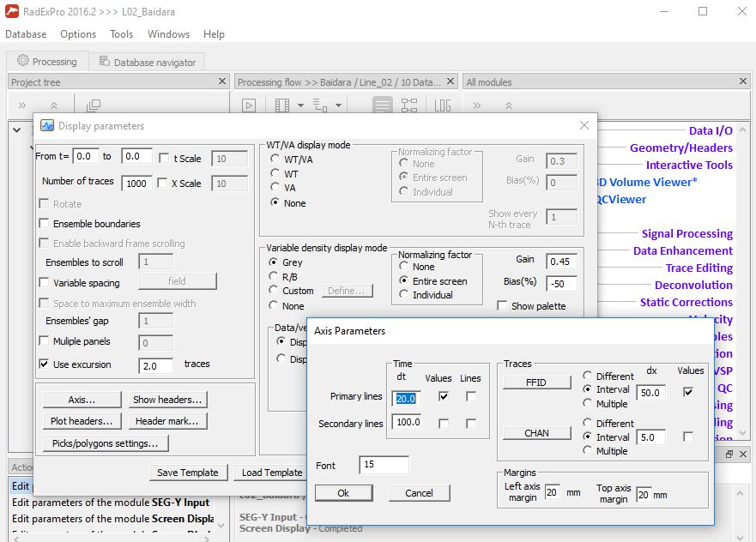Image resolution: width=756 pixels, height=542 pixels.
Task: Open the LOG view icon
Action: coord(443,105)
